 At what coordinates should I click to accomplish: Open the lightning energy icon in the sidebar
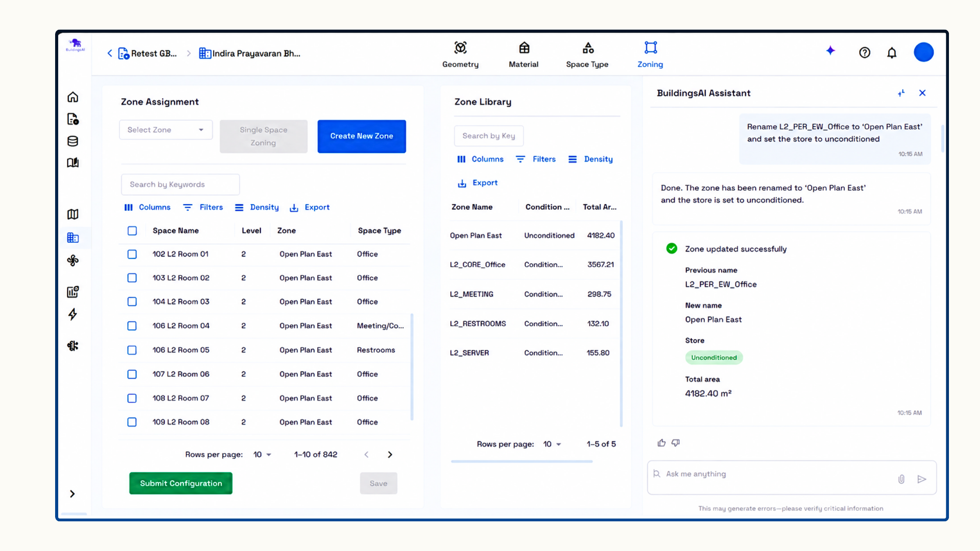point(73,314)
